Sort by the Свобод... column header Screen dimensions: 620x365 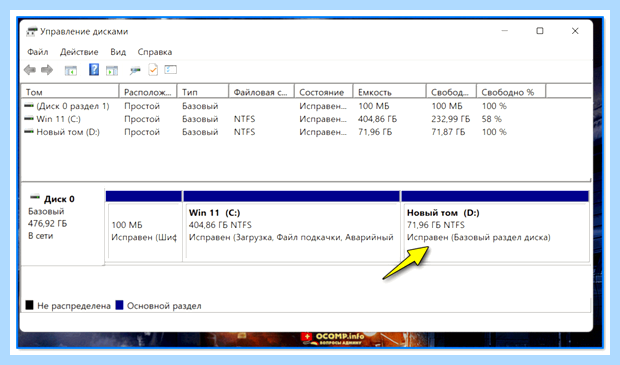click(x=451, y=92)
